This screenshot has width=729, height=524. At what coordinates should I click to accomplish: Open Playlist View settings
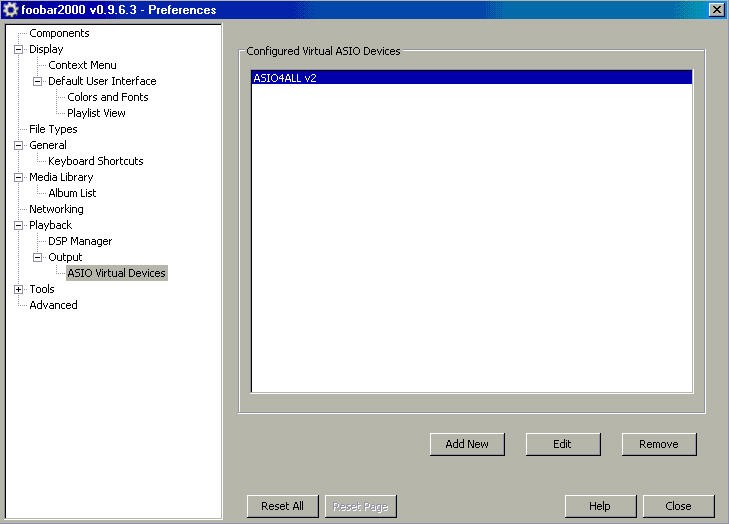[x=96, y=113]
